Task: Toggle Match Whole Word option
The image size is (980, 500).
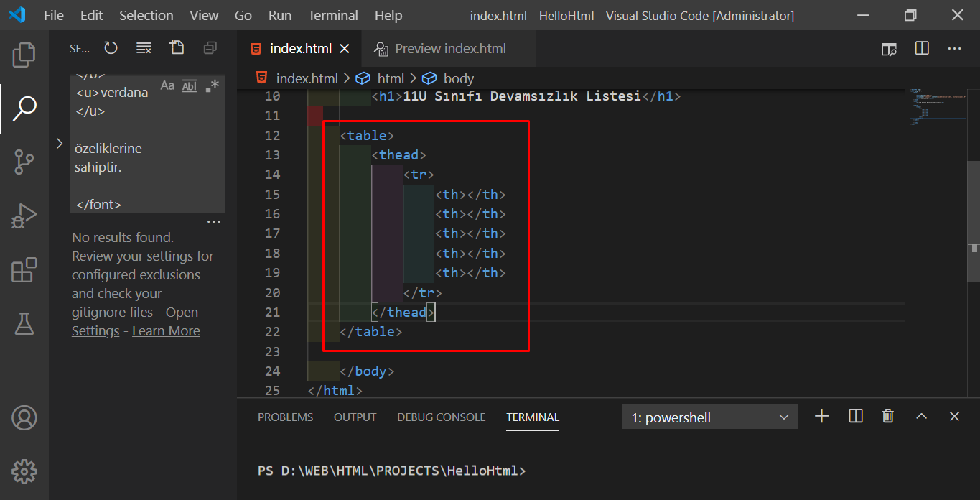Action: pos(189,85)
